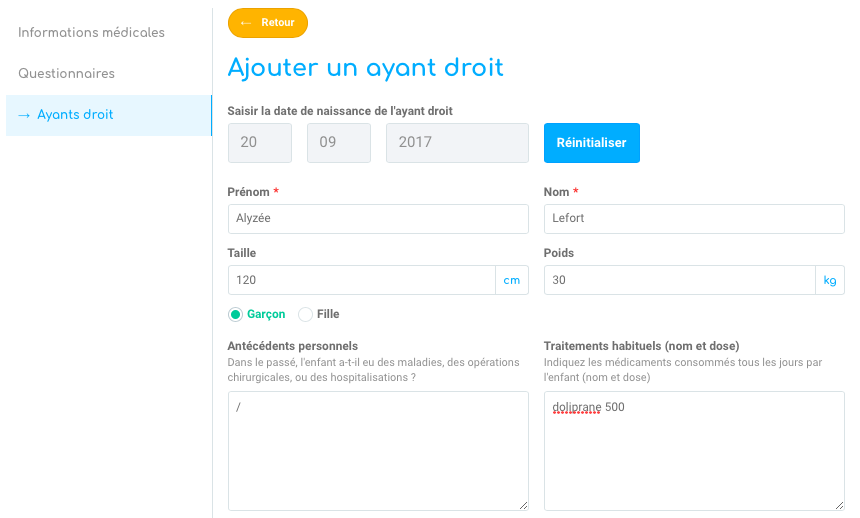The image size is (860, 518).
Task: Click the birth day field showing 20
Action: (260, 143)
